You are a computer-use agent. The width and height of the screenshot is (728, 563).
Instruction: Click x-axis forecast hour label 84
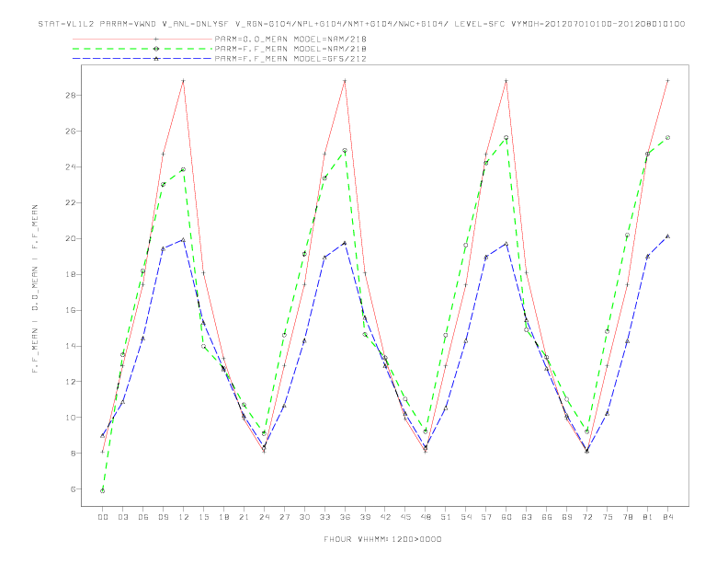tap(668, 517)
